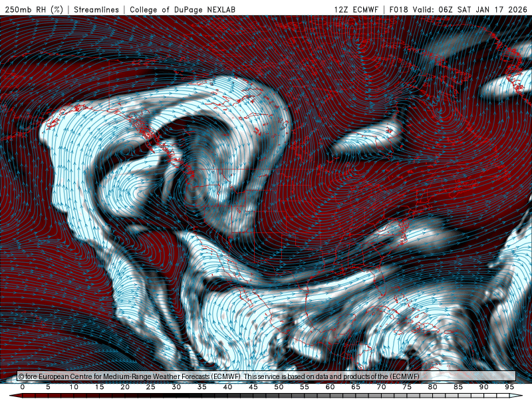
Task: Click the "25" color scale value
Action: (x=151, y=387)
